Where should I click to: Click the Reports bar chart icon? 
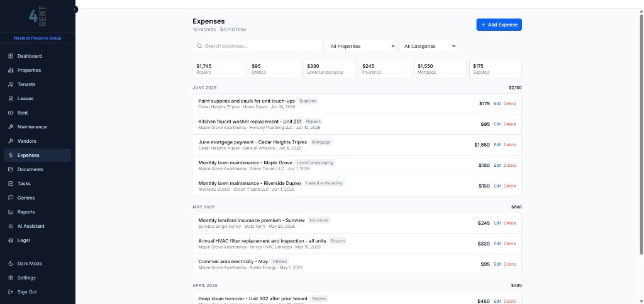tap(11, 212)
